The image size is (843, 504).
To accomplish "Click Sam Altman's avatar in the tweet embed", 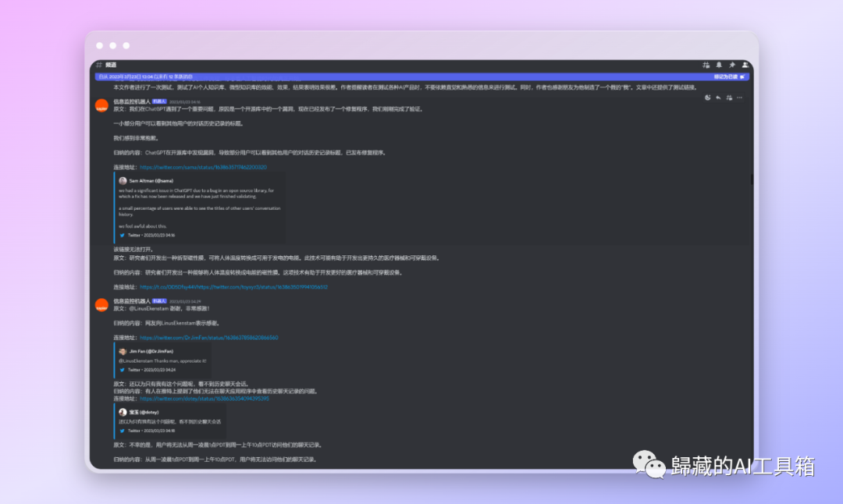I will [x=123, y=181].
